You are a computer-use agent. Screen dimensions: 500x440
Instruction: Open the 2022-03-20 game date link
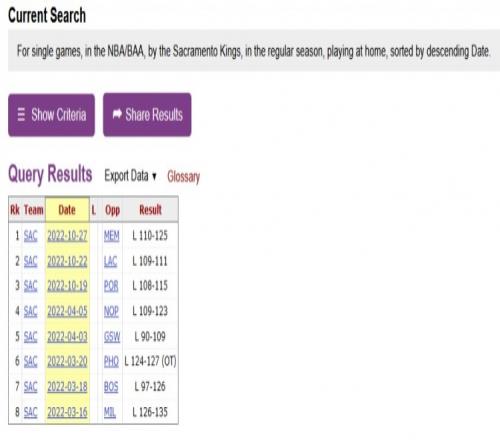[x=67, y=361]
